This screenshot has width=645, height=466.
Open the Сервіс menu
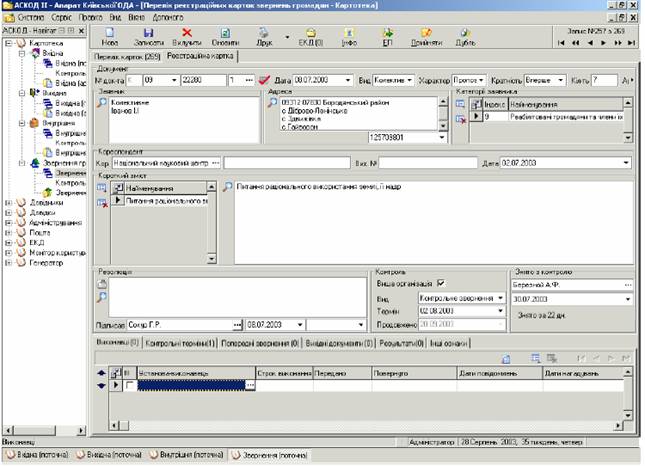click(61, 18)
